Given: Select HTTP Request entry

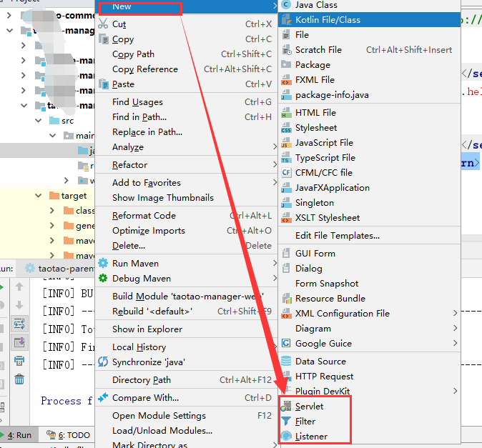Looking at the screenshot, I should [370, 376].
